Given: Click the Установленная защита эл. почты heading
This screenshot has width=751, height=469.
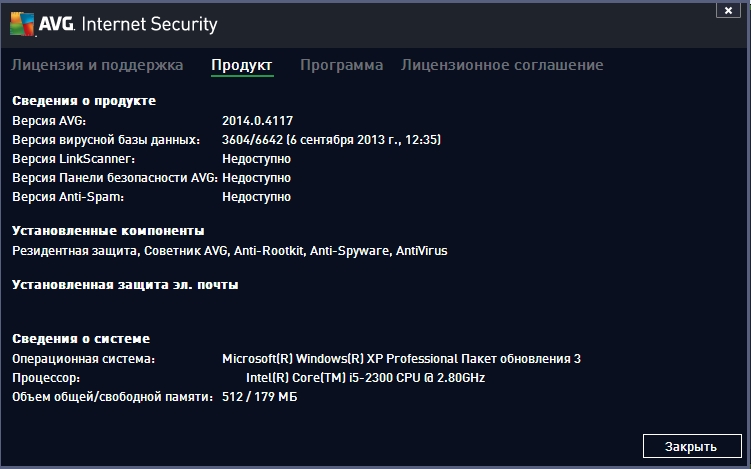Looking at the screenshot, I should click(125, 285).
